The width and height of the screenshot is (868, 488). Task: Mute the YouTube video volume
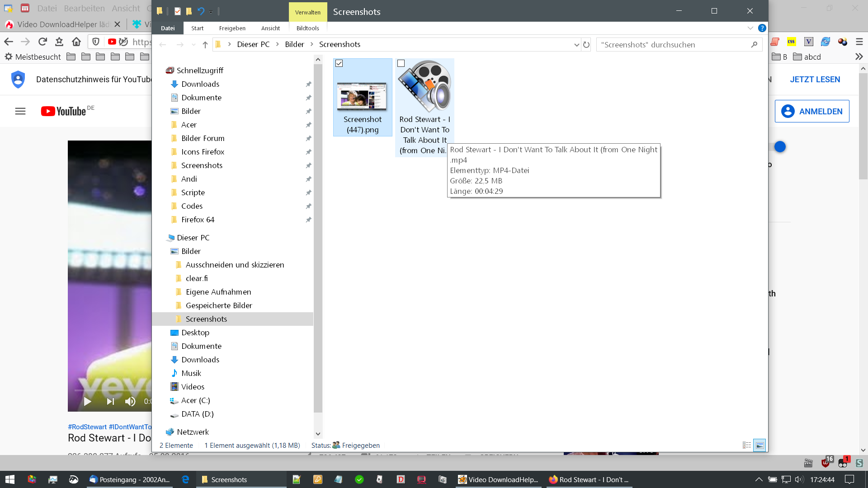coord(130,401)
